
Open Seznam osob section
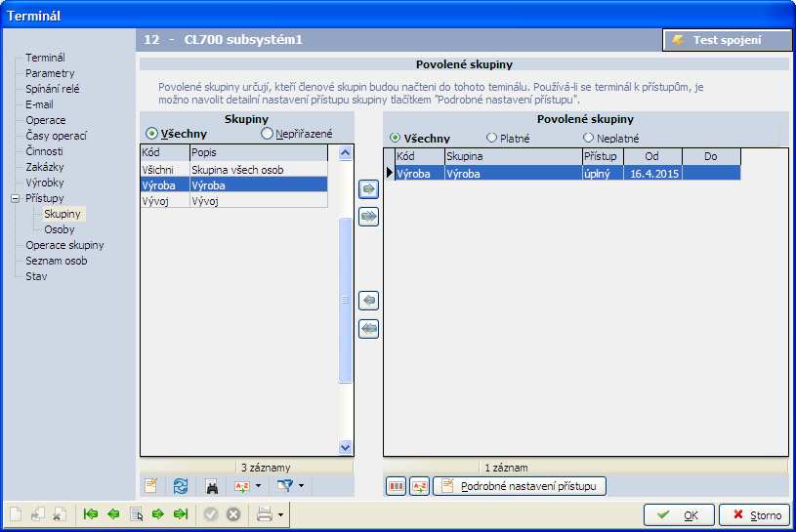tap(57, 261)
